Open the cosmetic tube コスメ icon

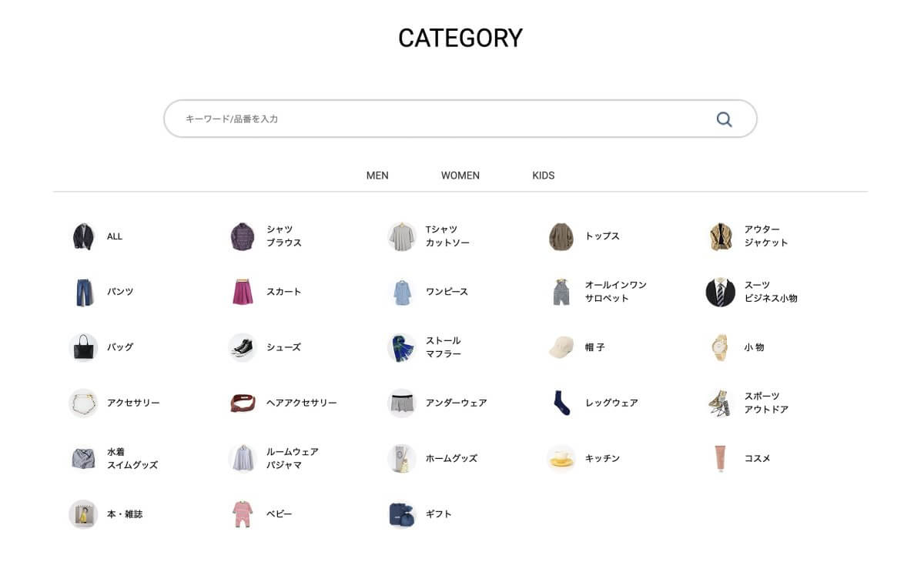(721, 458)
